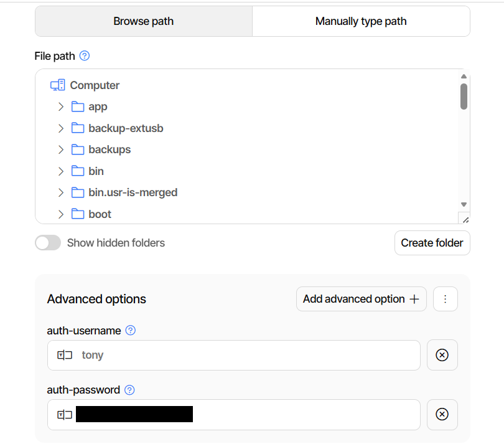
Task: Expand the app folder
Action: 61,107
